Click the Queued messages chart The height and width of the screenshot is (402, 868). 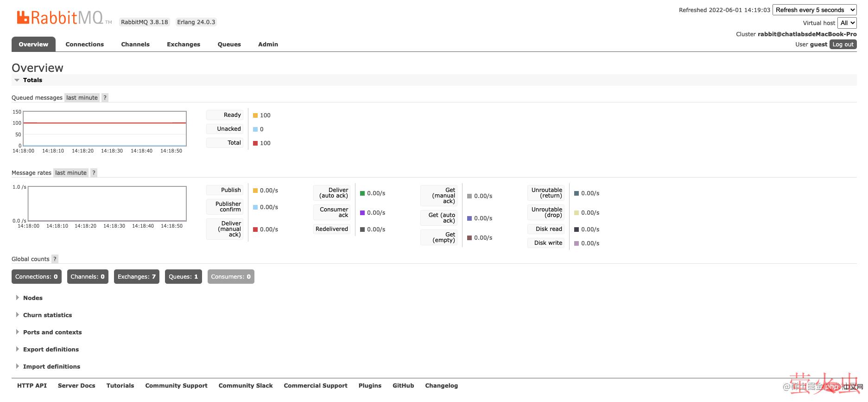pos(105,129)
